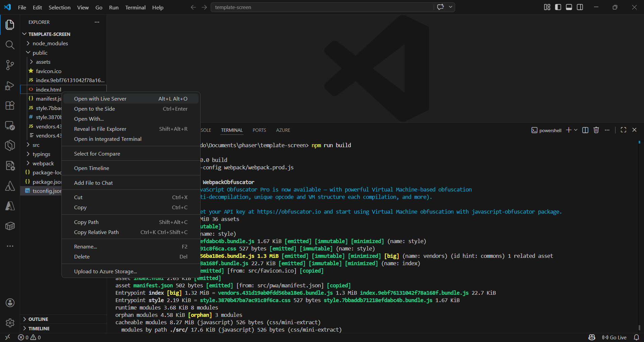Click the Copilot status icon in status bar
Image resolution: width=644 pixels, height=342 pixels.
(592, 337)
